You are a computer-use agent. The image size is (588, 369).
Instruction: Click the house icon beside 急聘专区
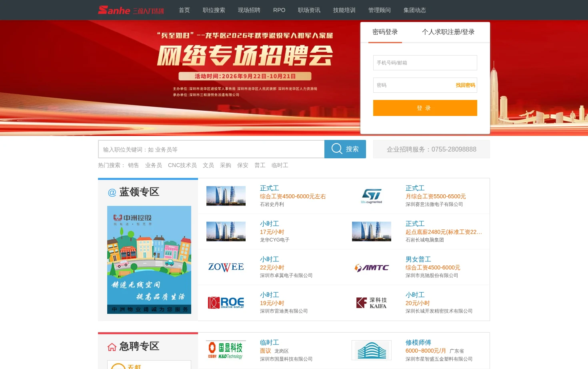tap(112, 347)
